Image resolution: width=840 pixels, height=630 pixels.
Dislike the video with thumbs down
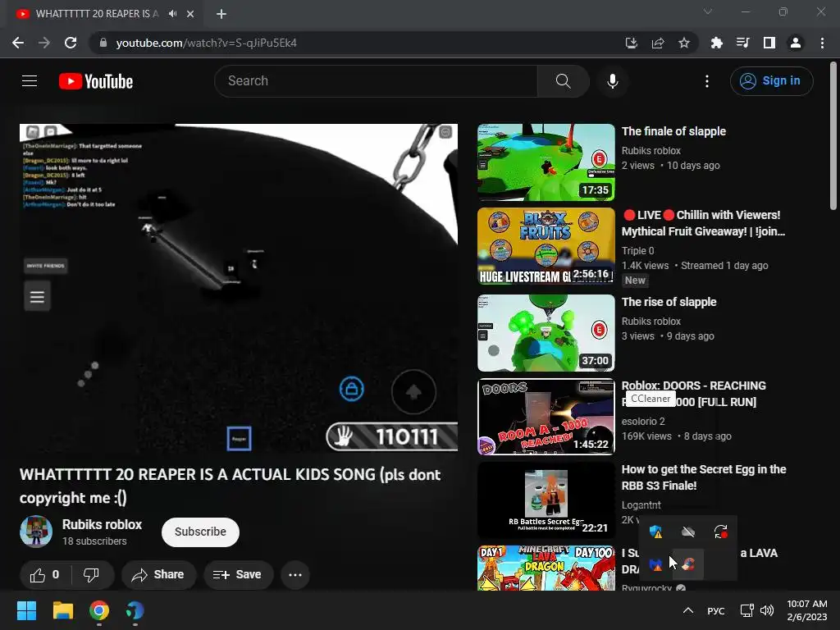pos(92,575)
